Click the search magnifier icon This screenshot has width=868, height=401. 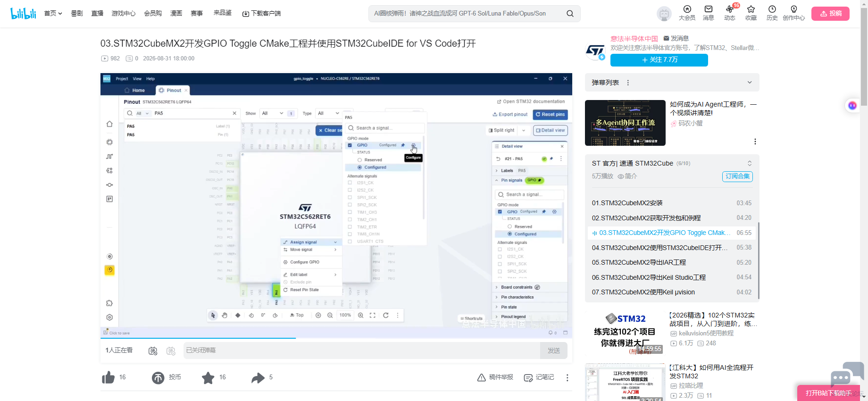tap(570, 14)
